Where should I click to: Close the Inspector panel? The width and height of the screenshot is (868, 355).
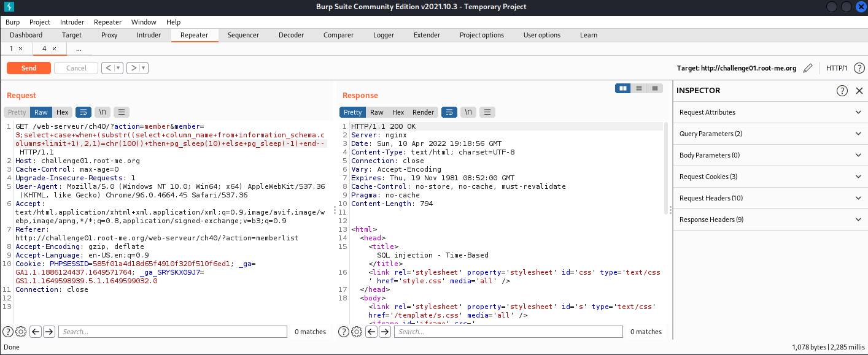[x=859, y=91]
